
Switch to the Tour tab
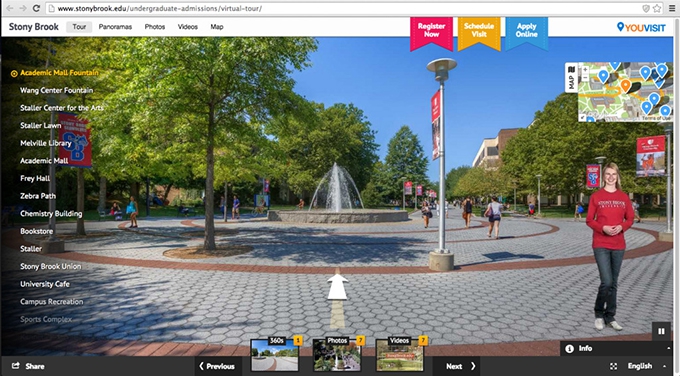tap(79, 27)
